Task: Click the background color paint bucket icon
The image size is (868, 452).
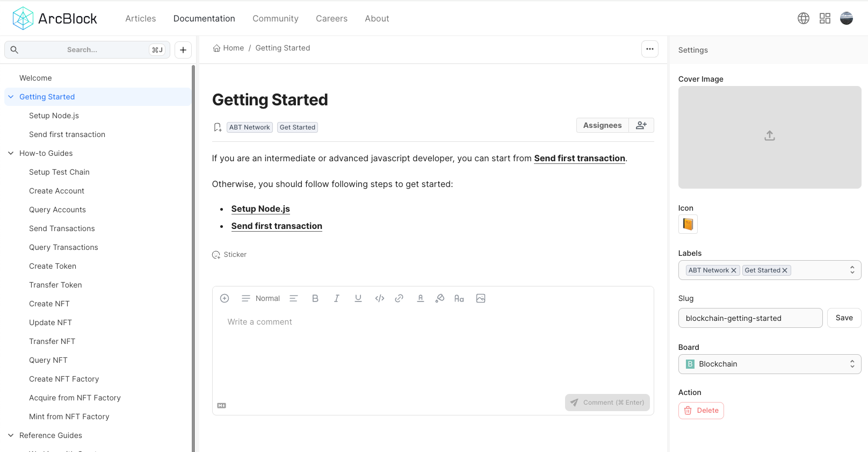Action: [440, 298]
